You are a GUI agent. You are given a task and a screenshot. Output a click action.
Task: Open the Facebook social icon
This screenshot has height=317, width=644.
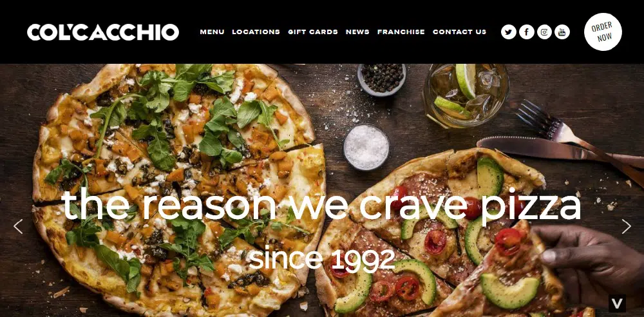point(527,32)
